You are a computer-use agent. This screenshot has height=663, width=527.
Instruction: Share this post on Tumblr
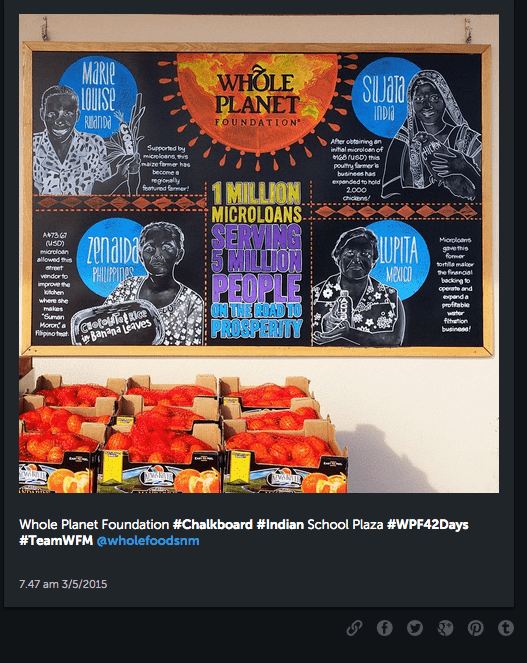[506, 628]
